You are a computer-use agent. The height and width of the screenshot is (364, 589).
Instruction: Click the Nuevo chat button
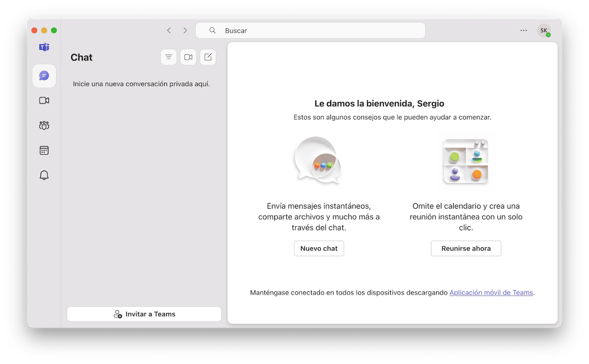[x=319, y=248]
